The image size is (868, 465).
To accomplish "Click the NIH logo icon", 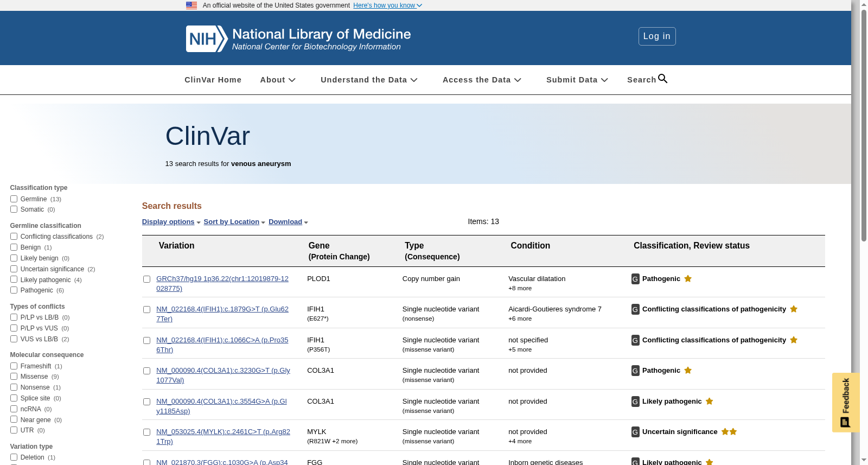I will (207, 39).
